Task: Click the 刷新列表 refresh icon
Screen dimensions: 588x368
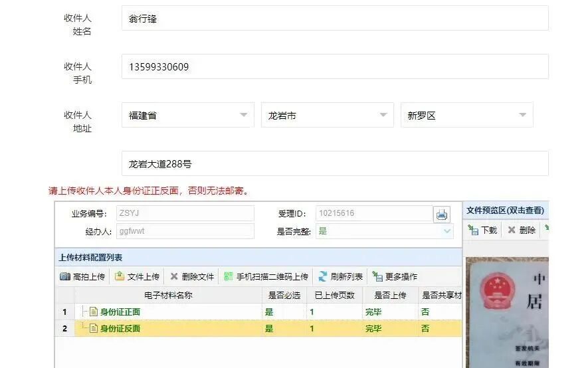Action: [322, 276]
